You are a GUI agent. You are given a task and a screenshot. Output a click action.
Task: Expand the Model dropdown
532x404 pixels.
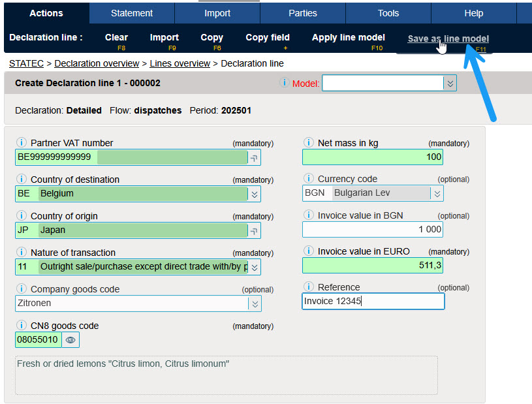tap(449, 83)
